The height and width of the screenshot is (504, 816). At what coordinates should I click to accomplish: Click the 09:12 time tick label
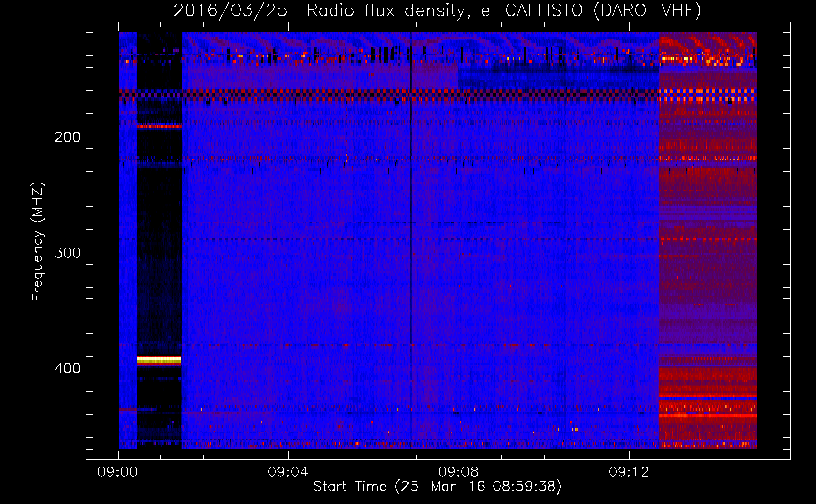629,472
